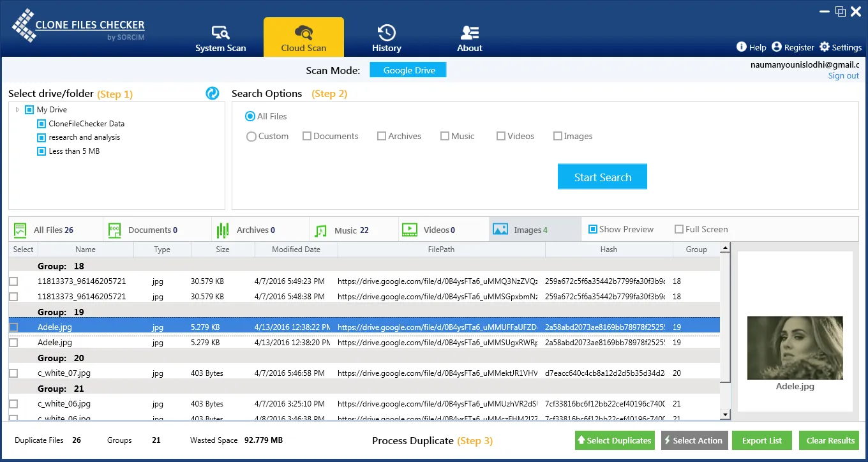Refresh the drive folder list
868x462 pixels.
point(212,93)
